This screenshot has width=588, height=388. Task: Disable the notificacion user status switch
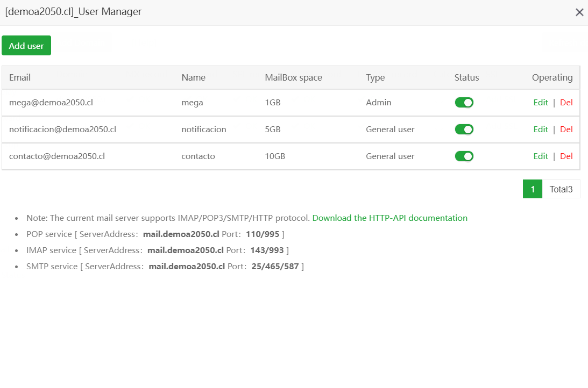coord(464,130)
